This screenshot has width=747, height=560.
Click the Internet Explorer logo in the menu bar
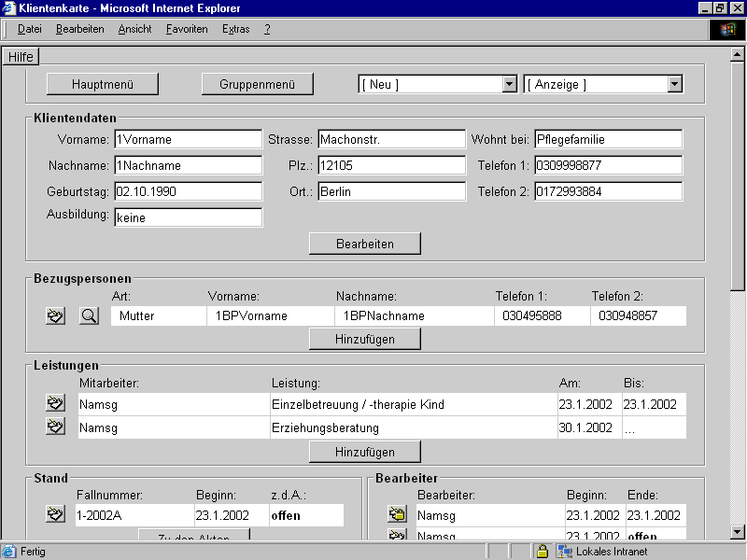(x=727, y=29)
